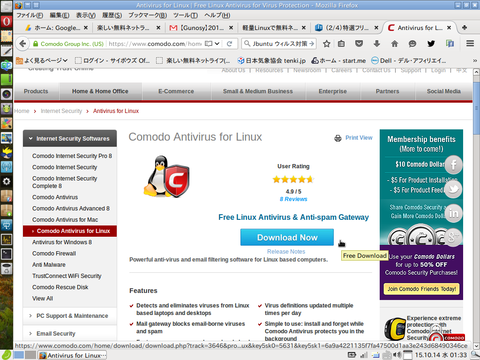The width and height of the screenshot is (480, 360).
Task: Bookmark this page with the star icon
Action: coord(327,44)
